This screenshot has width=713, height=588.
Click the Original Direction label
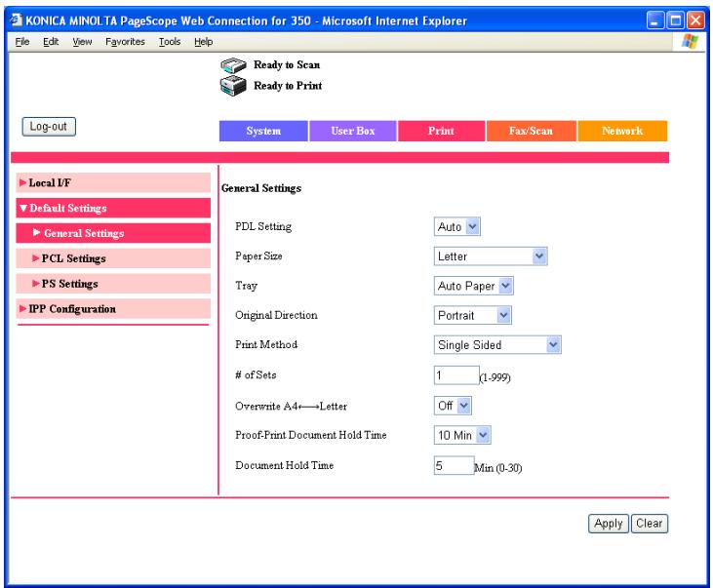[x=276, y=315]
